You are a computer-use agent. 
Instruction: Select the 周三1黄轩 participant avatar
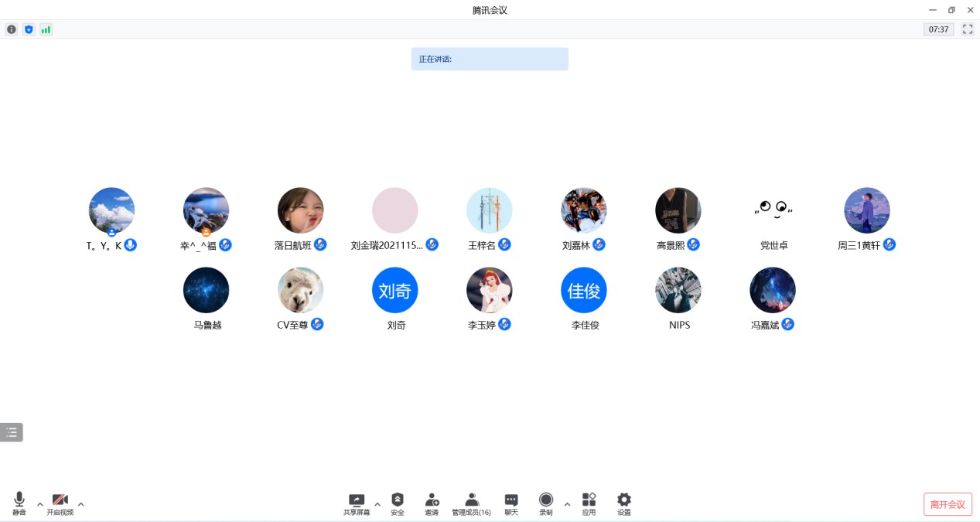coord(867,210)
